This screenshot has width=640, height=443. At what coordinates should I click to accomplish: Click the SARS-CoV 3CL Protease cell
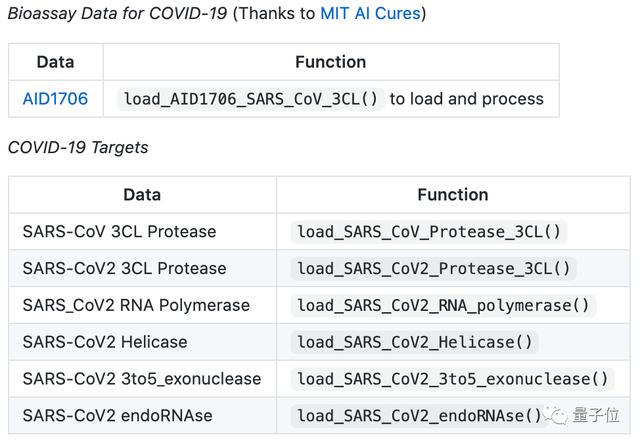(x=142, y=232)
